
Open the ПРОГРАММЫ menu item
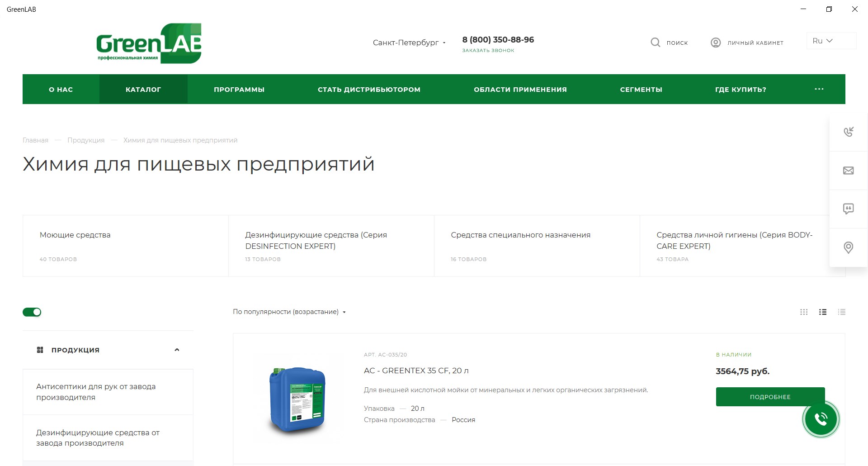tap(239, 90)
